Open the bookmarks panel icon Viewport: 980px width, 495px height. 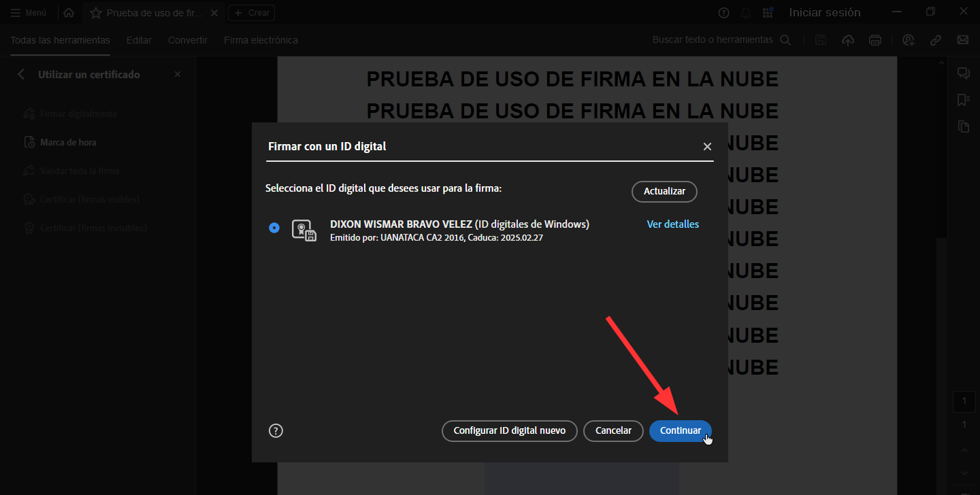963,100
